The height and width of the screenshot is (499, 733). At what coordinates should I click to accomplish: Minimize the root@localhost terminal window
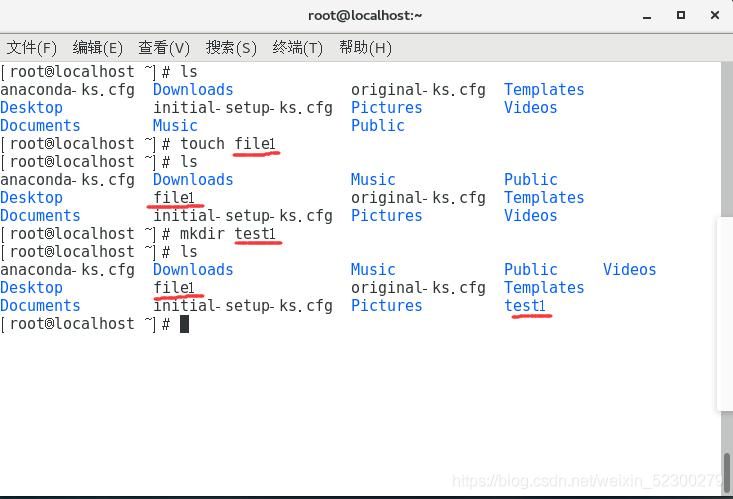point(647,16)
